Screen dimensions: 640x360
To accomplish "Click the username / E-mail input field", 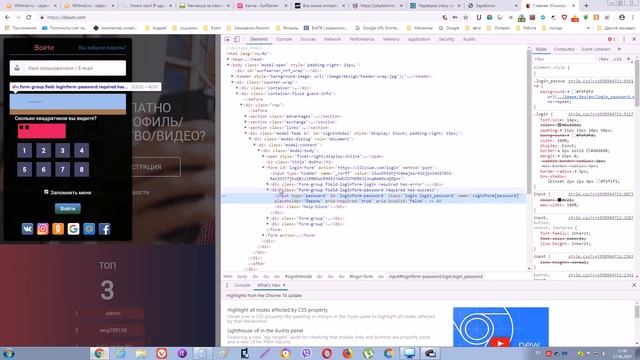I will click(x=68, y=68).
